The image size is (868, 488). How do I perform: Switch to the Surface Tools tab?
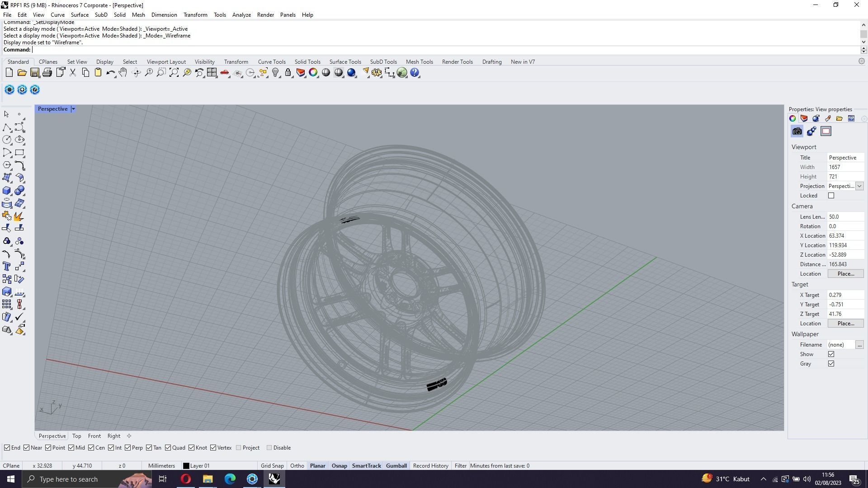coord(345,62)
